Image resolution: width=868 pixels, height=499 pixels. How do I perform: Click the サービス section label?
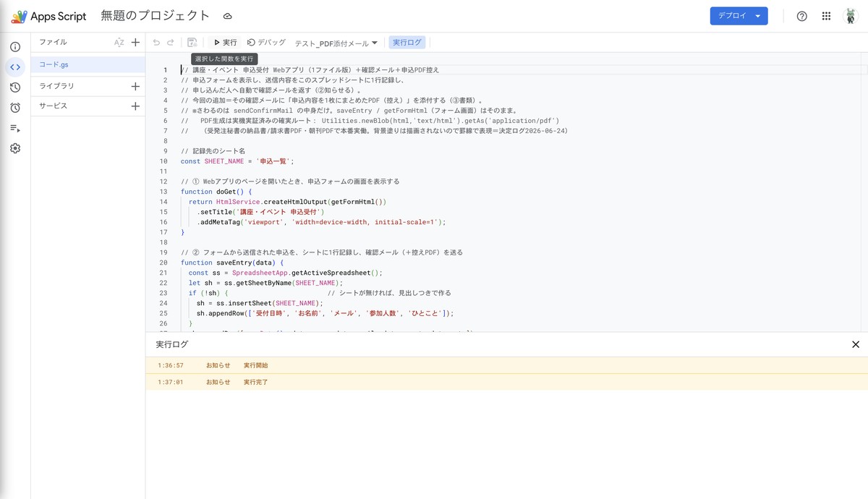click(53, 106)
